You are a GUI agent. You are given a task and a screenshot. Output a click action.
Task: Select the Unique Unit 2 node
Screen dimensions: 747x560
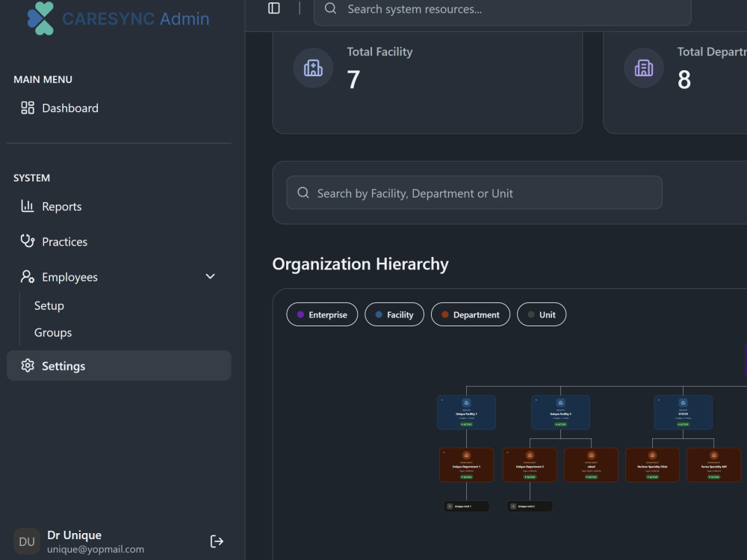pyautogui.click(x=530, y=506)
